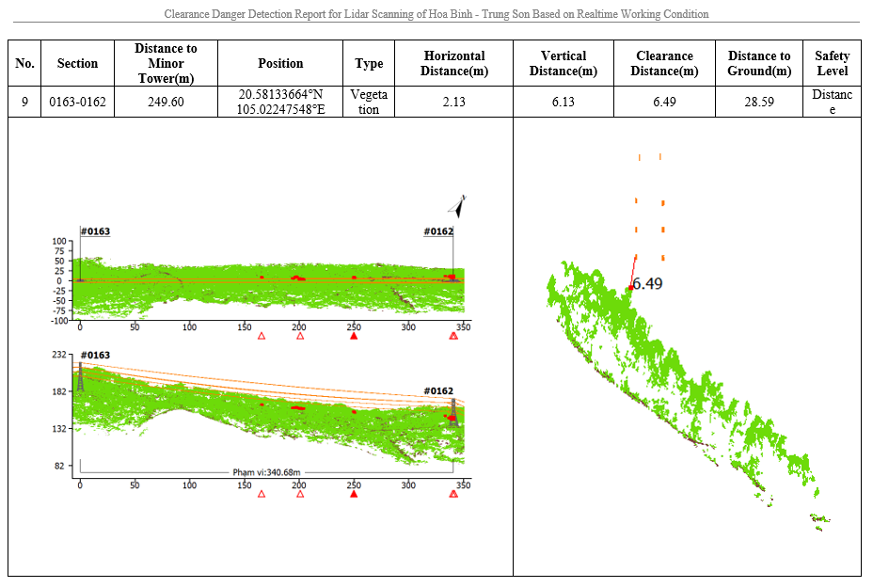The image size is (873, 588).
Task: Click the 'Clearance Distance(m)' header
Action: [x=664, y=63]
